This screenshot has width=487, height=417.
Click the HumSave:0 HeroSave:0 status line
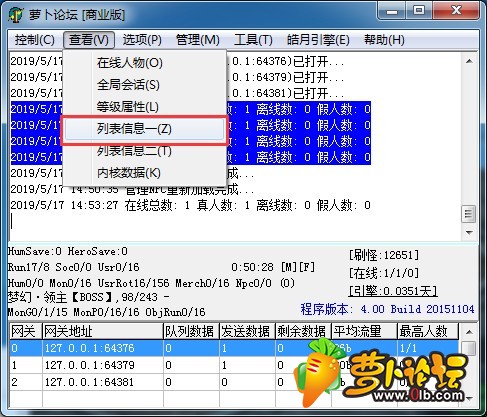pos(68,251)
